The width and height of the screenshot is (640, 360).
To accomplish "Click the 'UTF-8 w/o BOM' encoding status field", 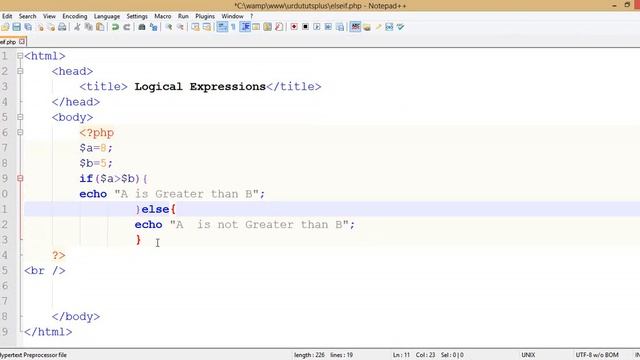I will [x=597, y=355].
